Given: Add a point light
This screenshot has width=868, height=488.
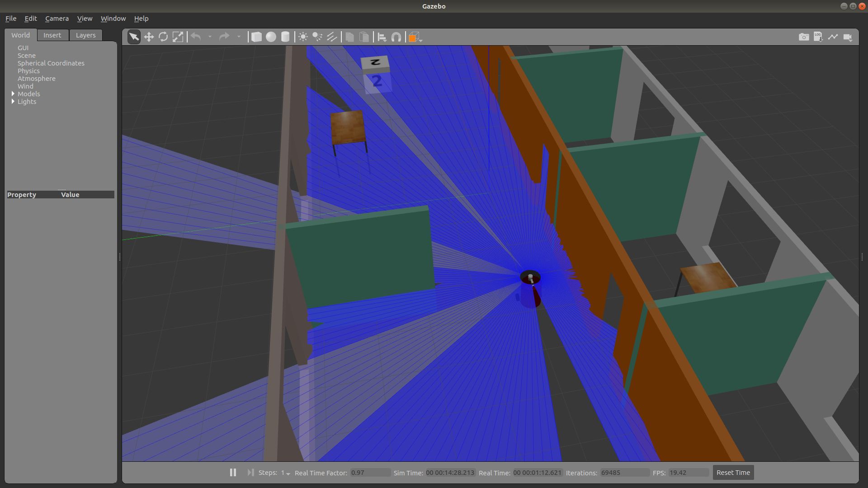Looking at the screenshot, I should [303, 37].
